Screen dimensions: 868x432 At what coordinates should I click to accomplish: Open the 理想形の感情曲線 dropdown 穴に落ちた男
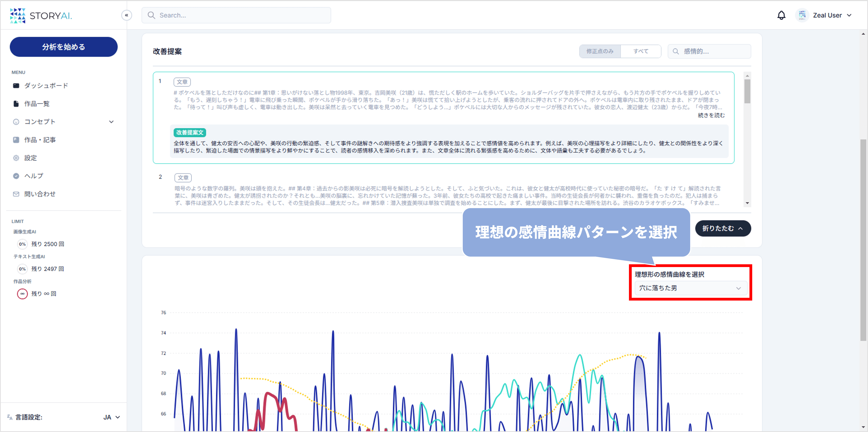(691, 288)
